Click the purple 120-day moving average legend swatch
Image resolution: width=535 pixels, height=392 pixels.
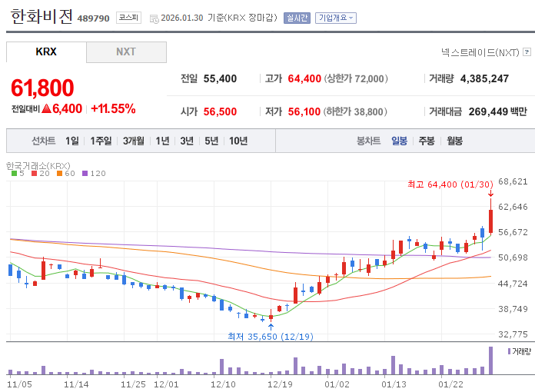point(85,173)
